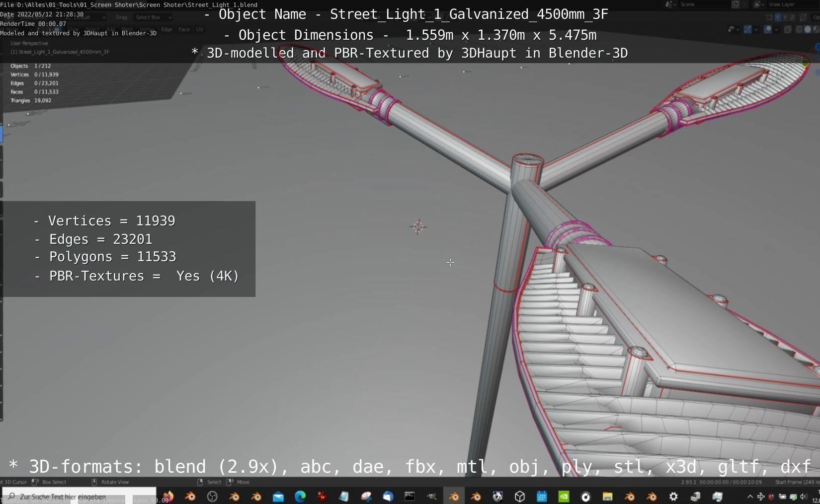This screenshot has height=504, width=820.
Task: Open Calculator from the taskbar
Action: pos(542,497)
